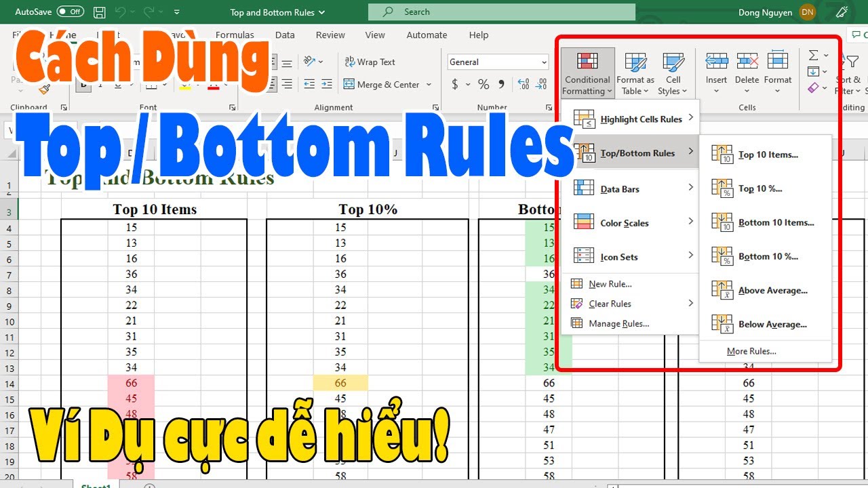This screenshot has height=488, width=868.
Task: Select Top 10 %... rule
Action: pyautogui.click(x=765, y=188)
